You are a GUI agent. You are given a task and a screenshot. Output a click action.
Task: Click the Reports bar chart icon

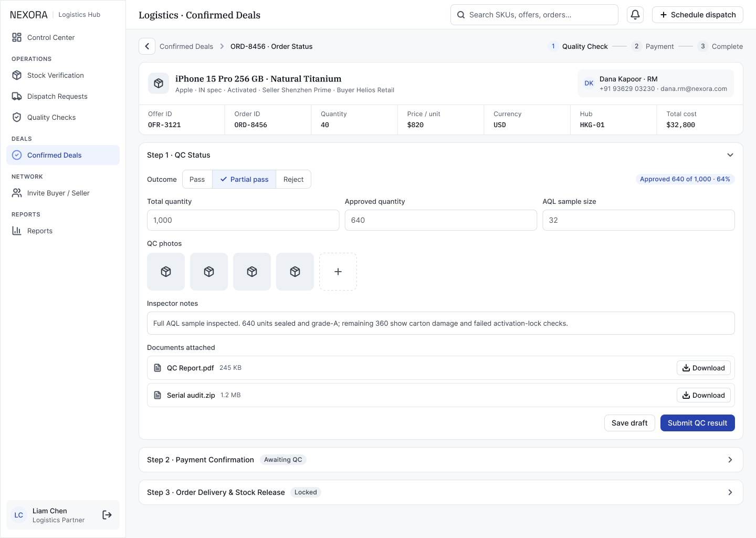(x=17, y=231)
